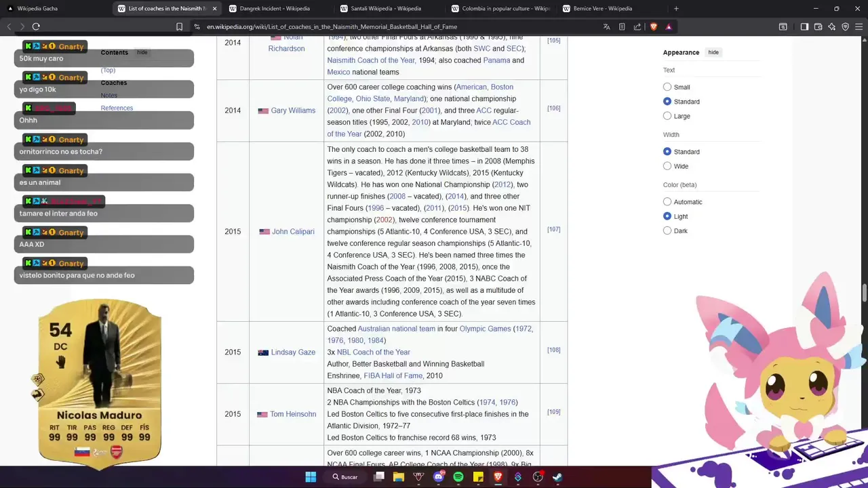The image size is (868, 488).
Task: Select Dark color mode
Action: tap(667, 230)
